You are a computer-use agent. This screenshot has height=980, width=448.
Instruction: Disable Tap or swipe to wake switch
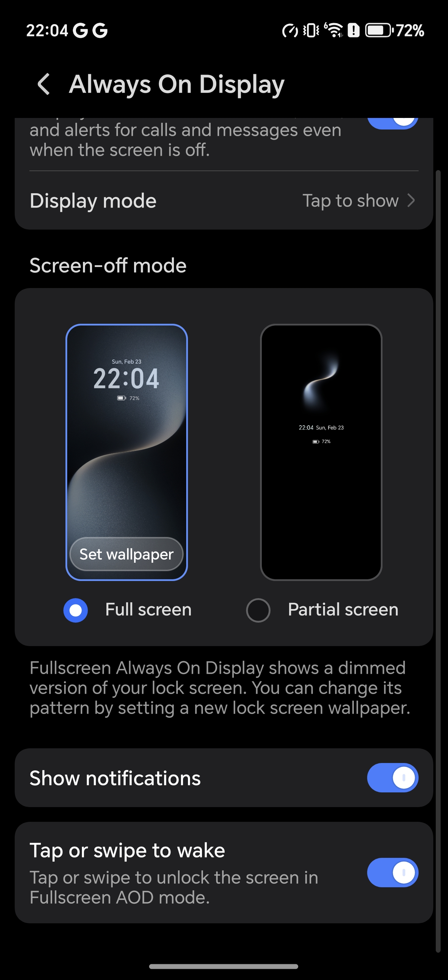pos(392,872)
